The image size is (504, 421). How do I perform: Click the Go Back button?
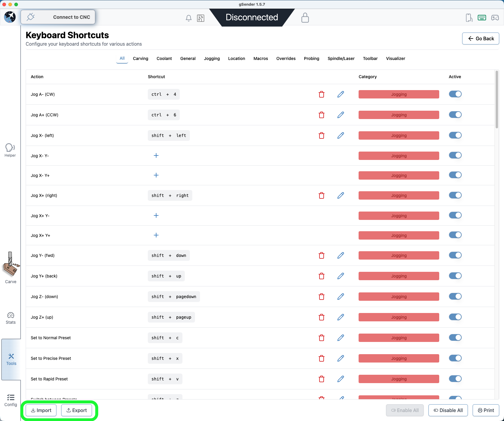480,38
